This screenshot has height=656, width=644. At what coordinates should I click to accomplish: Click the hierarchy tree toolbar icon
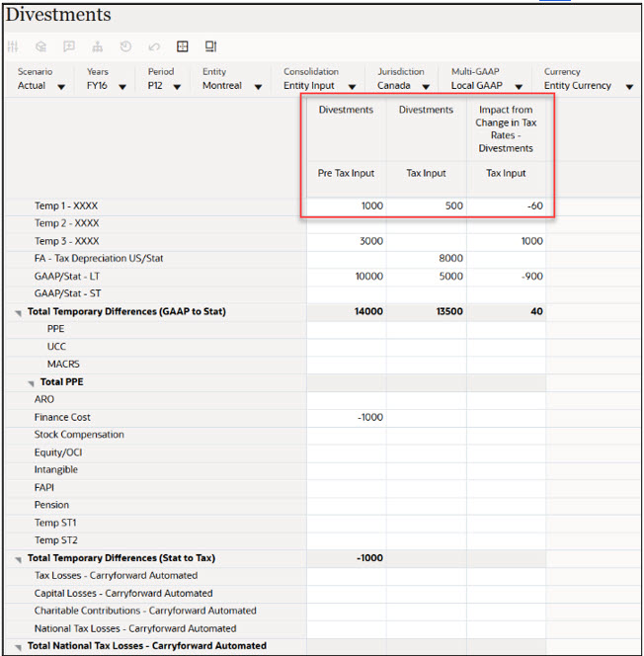coord(98,46)
